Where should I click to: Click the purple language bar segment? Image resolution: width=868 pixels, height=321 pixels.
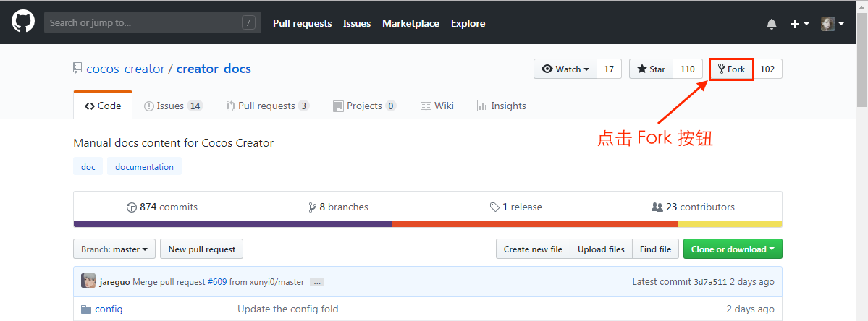tap(233, 224)
